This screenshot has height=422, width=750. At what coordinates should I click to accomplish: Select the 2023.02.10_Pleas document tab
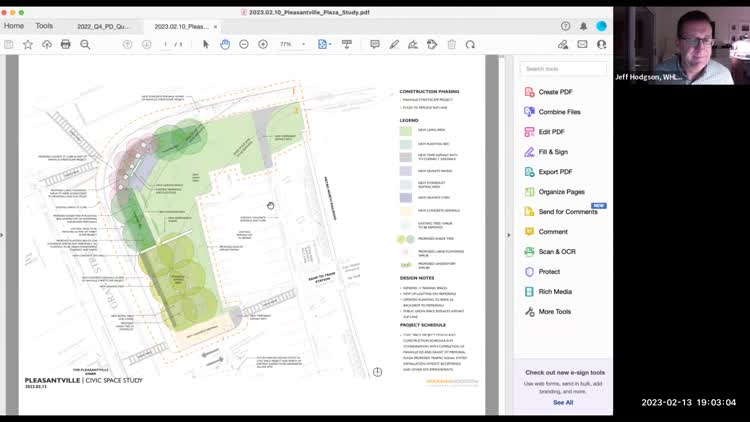(181, 27)
